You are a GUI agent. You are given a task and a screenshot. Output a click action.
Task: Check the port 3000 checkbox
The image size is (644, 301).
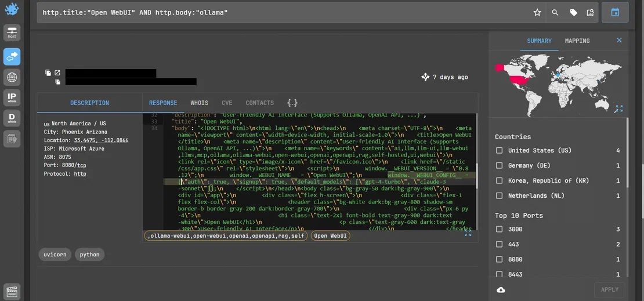pyautogui.click(x=499, y=229)
